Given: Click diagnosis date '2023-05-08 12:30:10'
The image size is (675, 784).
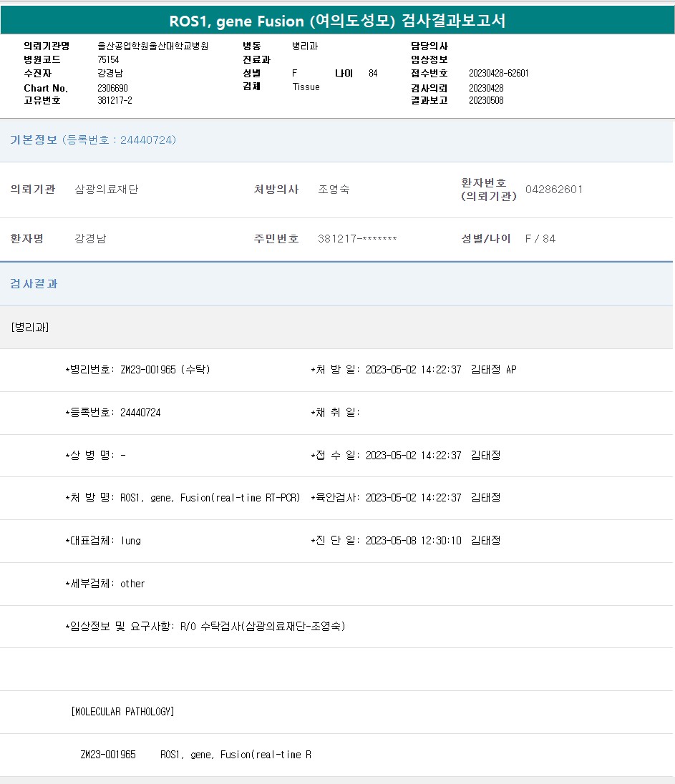Looking at the screenshot, I should tap(413, 541).
